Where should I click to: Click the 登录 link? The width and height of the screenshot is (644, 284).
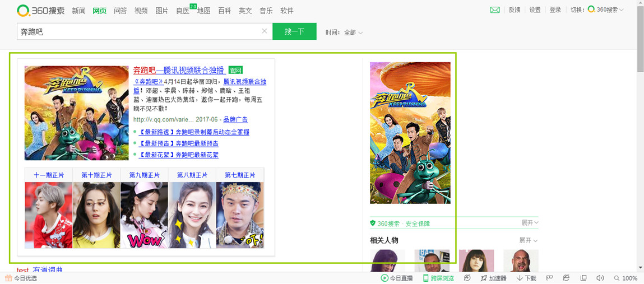point(555,10)
